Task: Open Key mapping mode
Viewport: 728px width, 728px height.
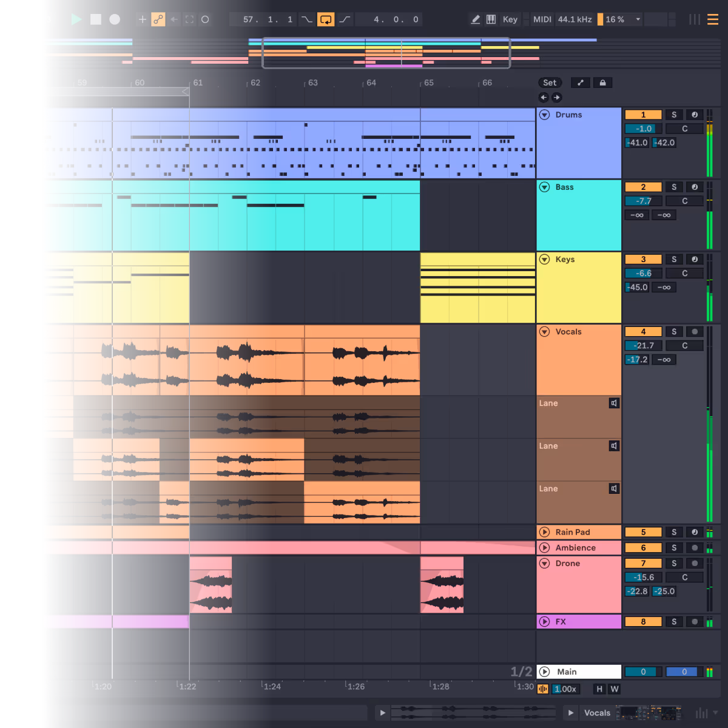Action: tap(510, 19)
